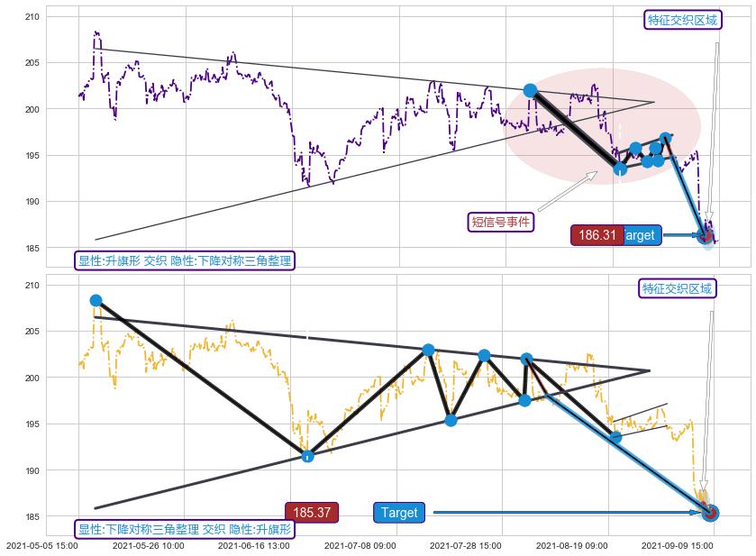Image resolution: width=756 pixels, height=556 pixels.
Task: Click the 2021-07-08 09:00 x-axis date label
Action: click(360, 545)
